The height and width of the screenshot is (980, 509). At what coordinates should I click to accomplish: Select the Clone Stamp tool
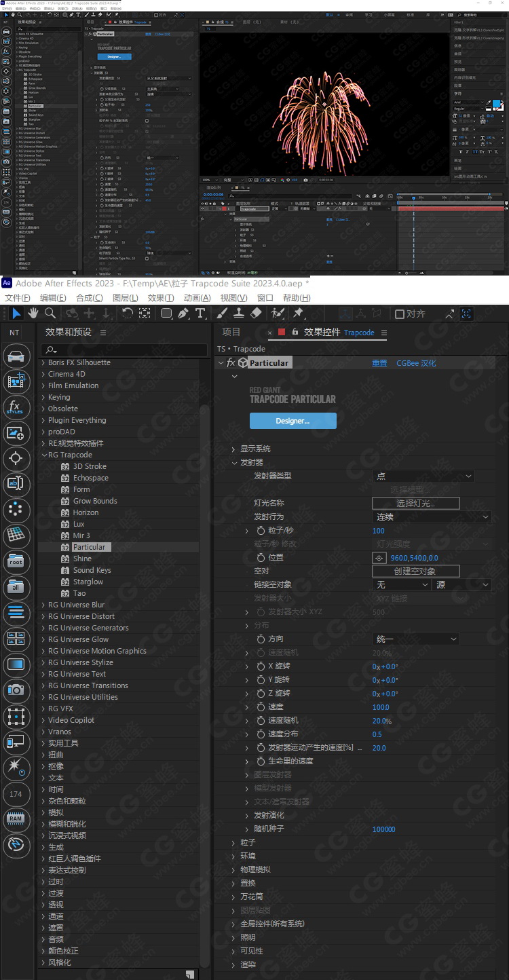(239, 313)
